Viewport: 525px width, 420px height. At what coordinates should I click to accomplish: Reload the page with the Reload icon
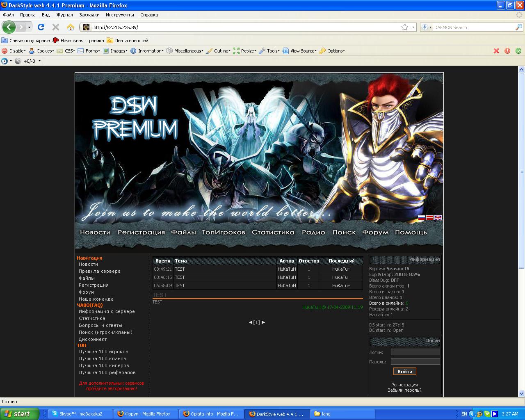click(x=41, y=27)
